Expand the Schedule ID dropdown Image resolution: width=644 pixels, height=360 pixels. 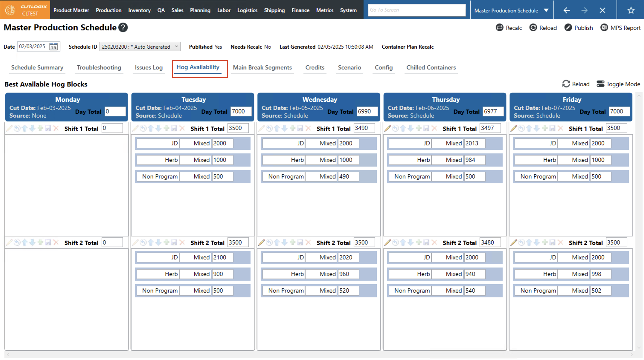pos(176,47)
